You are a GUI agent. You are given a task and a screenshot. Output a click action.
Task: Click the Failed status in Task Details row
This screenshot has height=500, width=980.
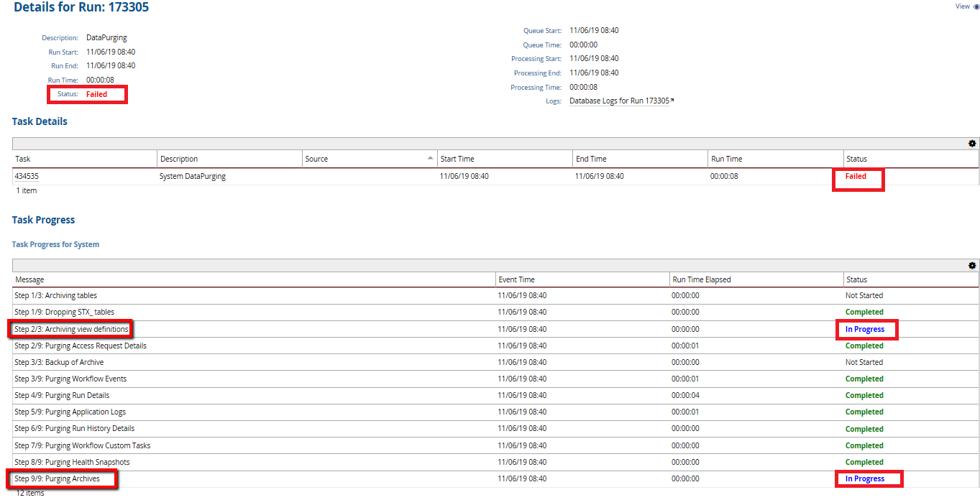point(856,176)
